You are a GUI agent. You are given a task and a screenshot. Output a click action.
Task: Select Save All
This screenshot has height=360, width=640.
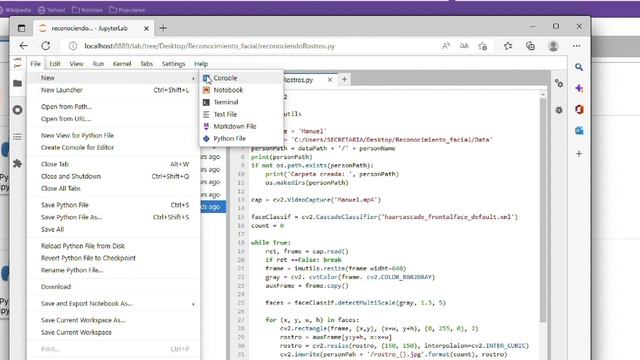[x=114, y=229]
